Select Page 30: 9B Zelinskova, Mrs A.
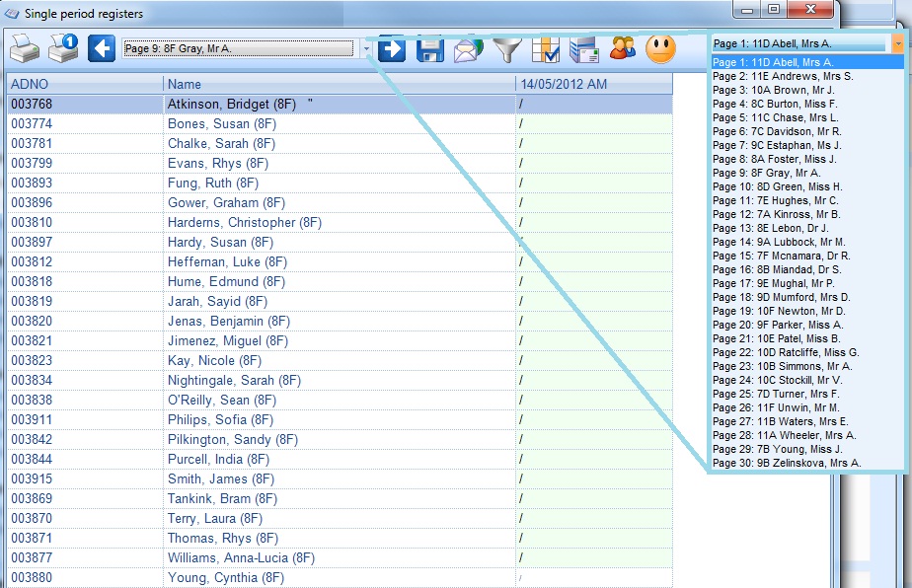Image resolution: width=912 pixels, height=588 pixels. (807, 463)
